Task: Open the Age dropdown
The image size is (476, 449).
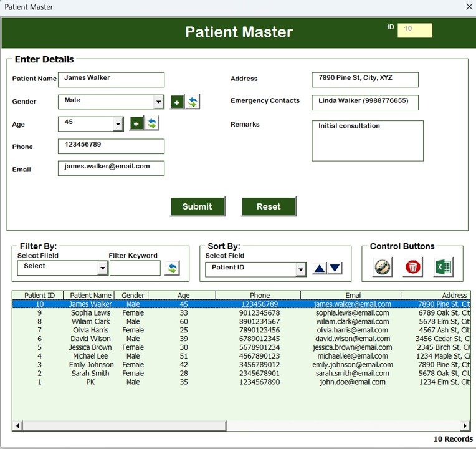Action: (x=118, y=124)
